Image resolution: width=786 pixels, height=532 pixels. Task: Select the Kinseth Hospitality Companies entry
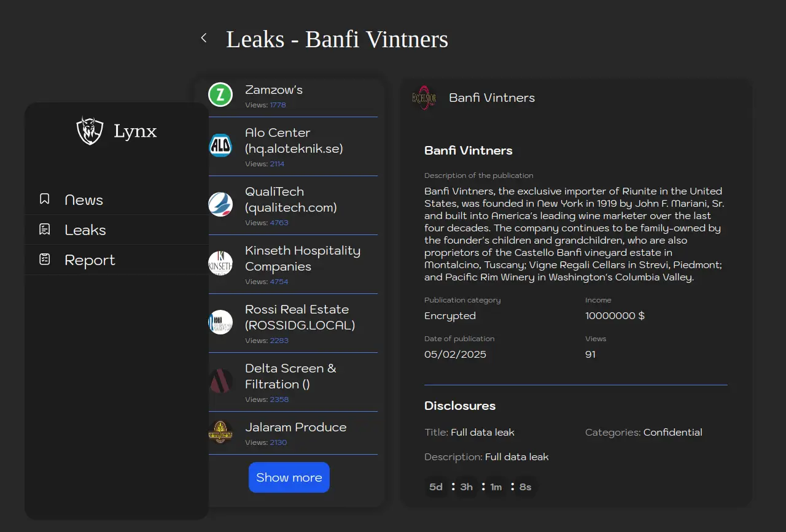point(302,259)
